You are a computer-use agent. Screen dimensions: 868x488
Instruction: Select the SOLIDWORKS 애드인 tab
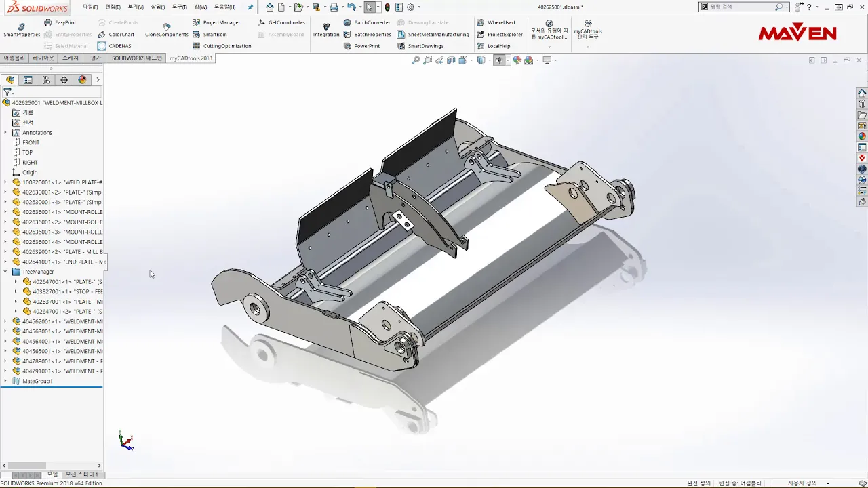coord(137,58)
